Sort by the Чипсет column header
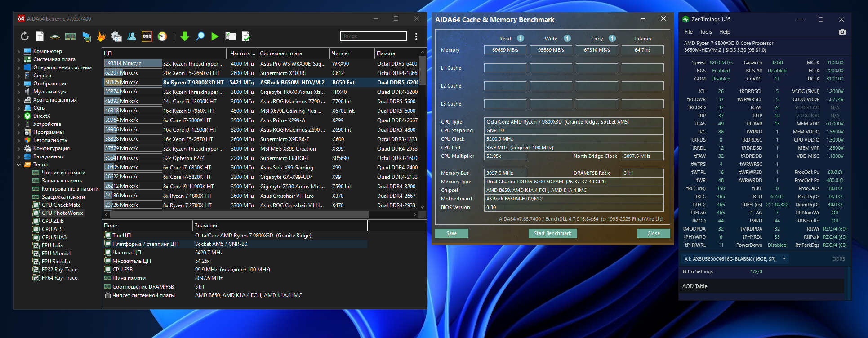868x338 pixels. 352,53
